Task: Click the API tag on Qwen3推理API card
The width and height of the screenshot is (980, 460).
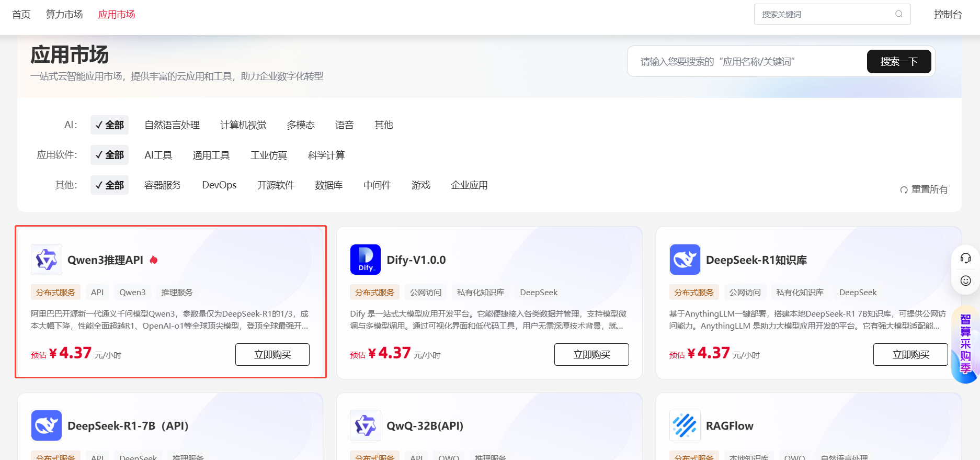Action: 97,293
